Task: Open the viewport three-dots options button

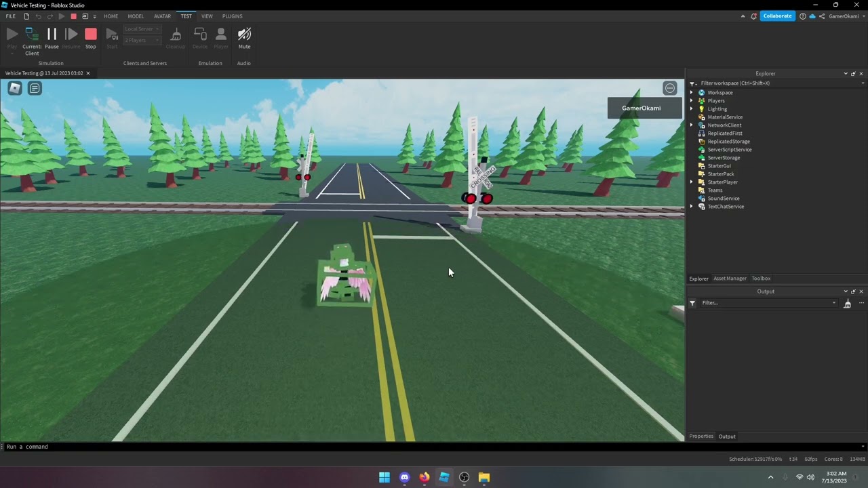Action: point(670,88)
